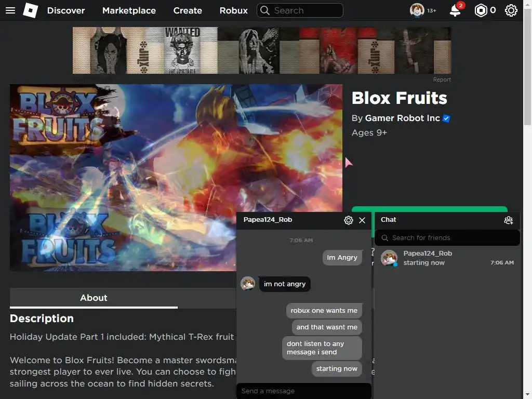Open the Blox Fruits game thumbnail
Image resolution: width=532 pixels, height=399 pixels.
[x=176, y=178]
